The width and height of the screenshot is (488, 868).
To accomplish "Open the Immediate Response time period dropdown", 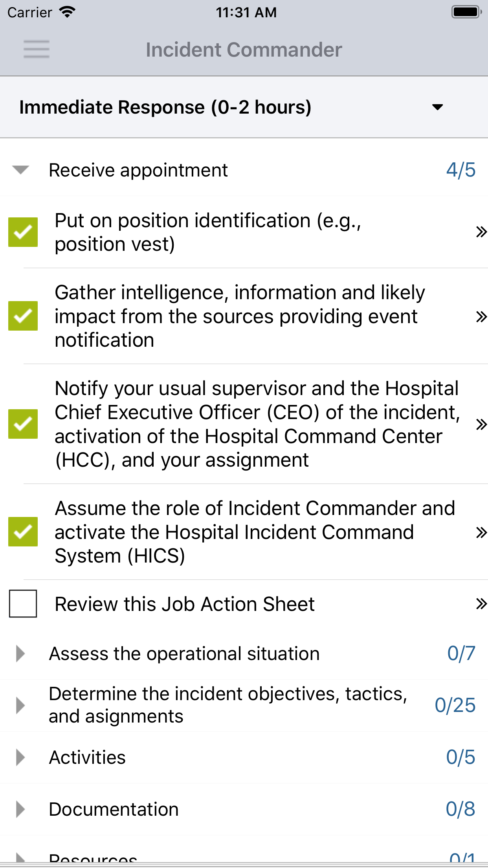I will coord(437,107).
